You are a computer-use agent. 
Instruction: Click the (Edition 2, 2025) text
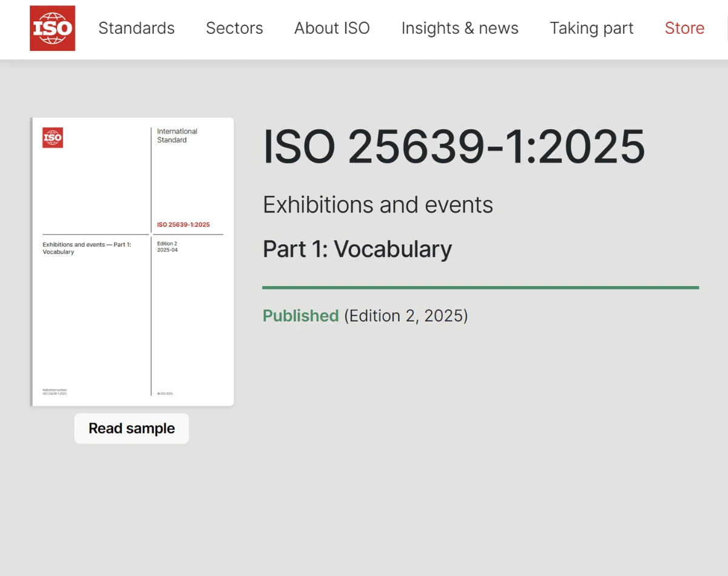pyautogui.click(x=406, y=316)
